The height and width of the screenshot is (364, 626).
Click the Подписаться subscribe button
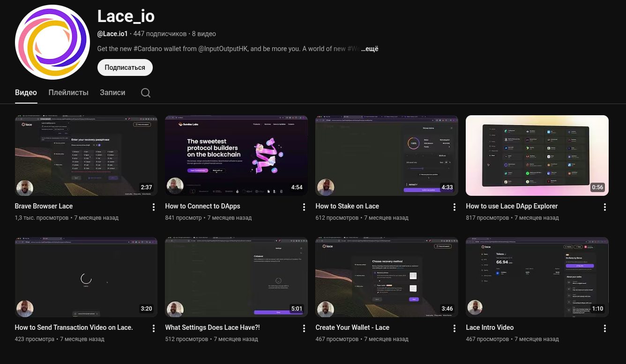coord(125,67)
